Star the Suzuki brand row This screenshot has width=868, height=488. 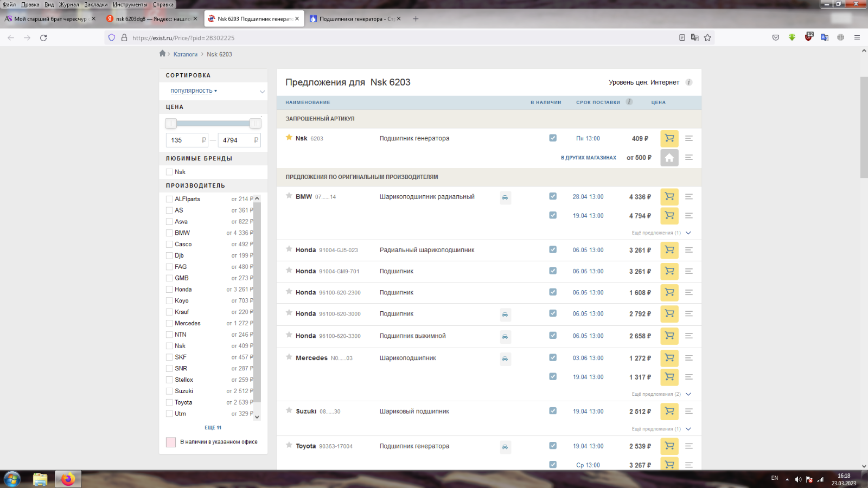(289, 410)
